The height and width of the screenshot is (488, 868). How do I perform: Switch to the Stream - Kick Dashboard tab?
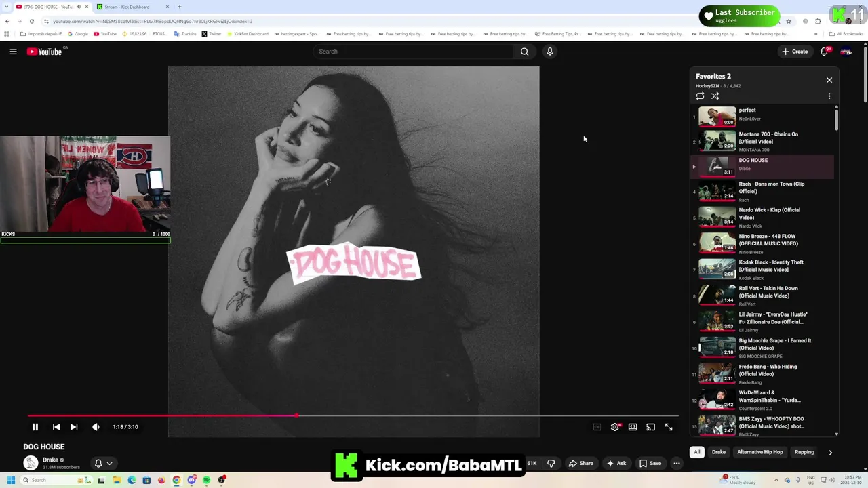pyautogui.click(x=132, y=7)
